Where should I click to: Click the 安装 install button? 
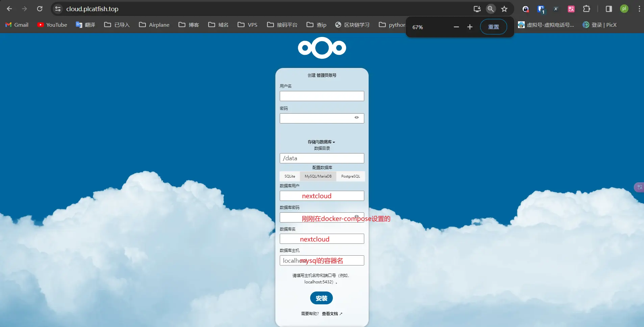[321, 298]
